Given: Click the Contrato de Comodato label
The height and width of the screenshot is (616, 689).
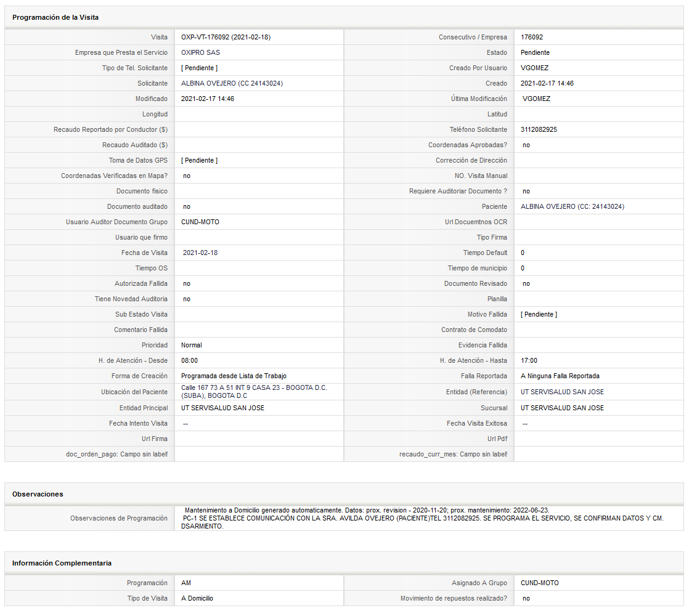Looking at the screenshot, I should [x=474, y=330].
